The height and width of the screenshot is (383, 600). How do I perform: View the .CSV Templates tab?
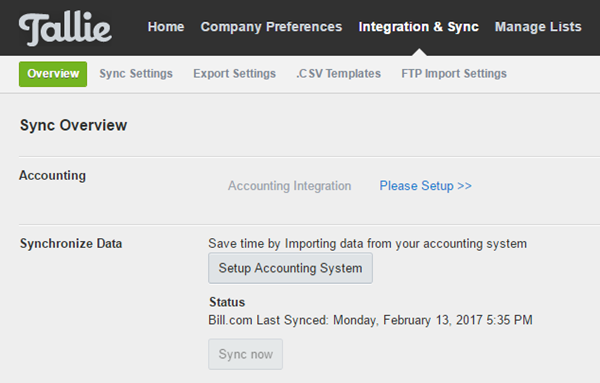point(338,73)
